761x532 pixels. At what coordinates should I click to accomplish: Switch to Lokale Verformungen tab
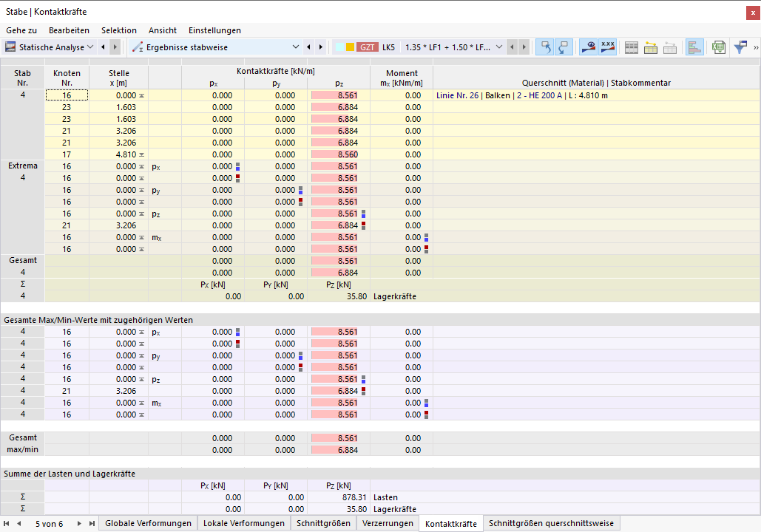click(x=243, y=523)
